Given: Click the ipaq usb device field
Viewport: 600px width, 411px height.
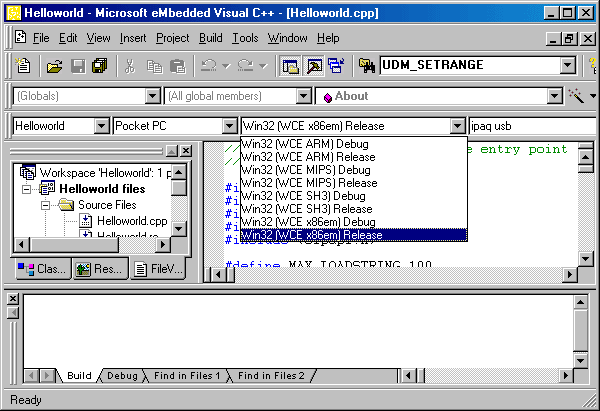Looking at the screenshot, I should [530, 126].
